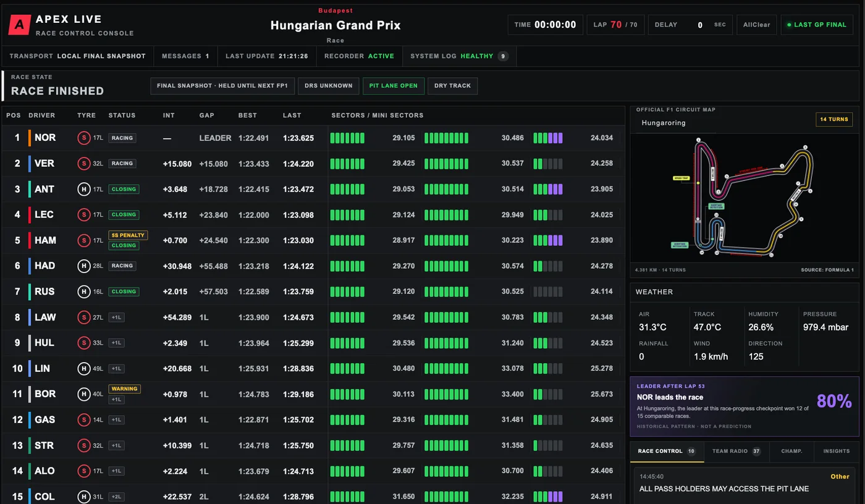Click the Hungaroring circuit map

tap(744, 199)
